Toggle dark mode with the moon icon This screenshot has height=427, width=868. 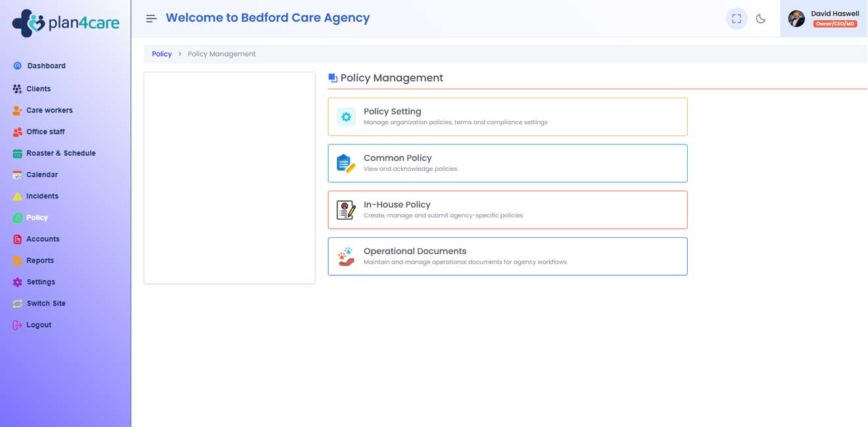(x=761, y=18)
